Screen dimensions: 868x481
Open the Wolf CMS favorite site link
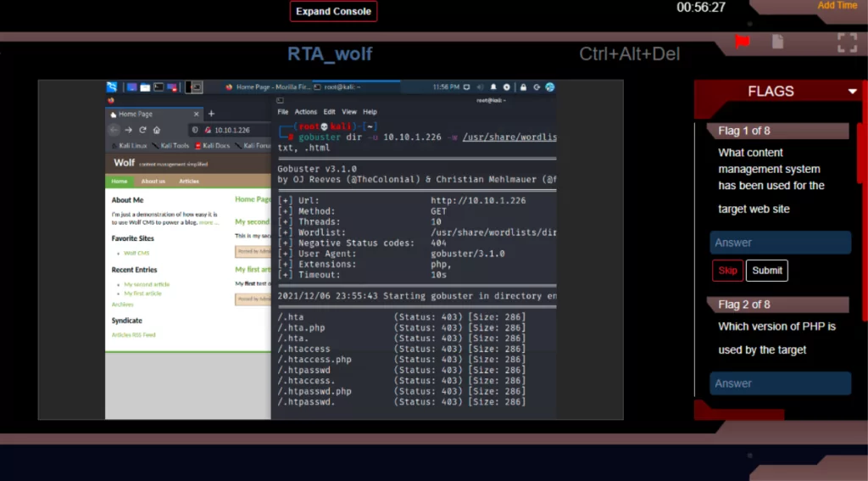point(136,254)
